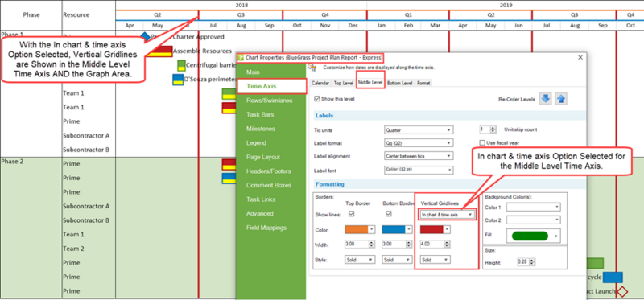This screenshot has width=644, height=300.
Task: Open the Label font dropdown
Action: coord(419,170)
